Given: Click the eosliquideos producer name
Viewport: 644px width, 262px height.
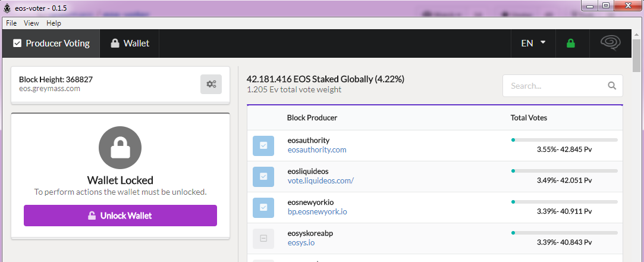Looking at the screenshot, I should [308, 171].
